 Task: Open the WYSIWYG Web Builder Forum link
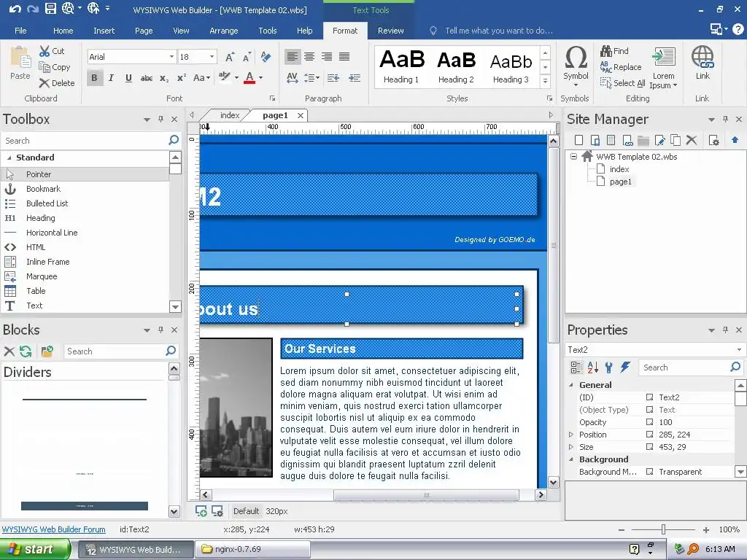[x=54, y=529]
